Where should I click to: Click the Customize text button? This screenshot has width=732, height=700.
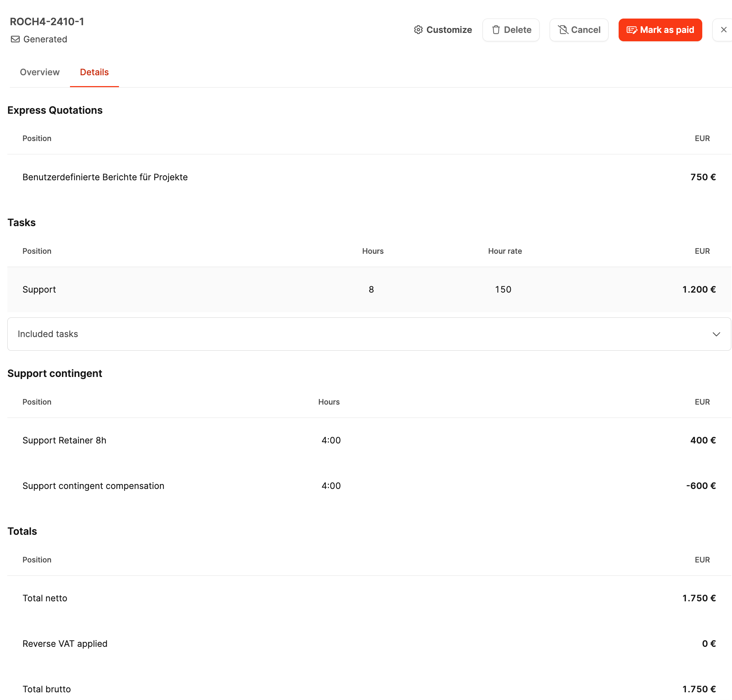pos(449,30)
